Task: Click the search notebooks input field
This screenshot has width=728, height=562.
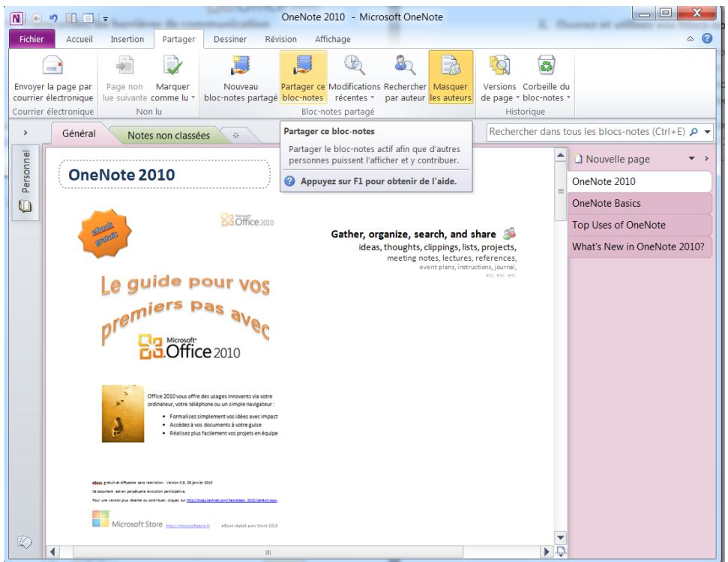Action: [x=587, y=132]
